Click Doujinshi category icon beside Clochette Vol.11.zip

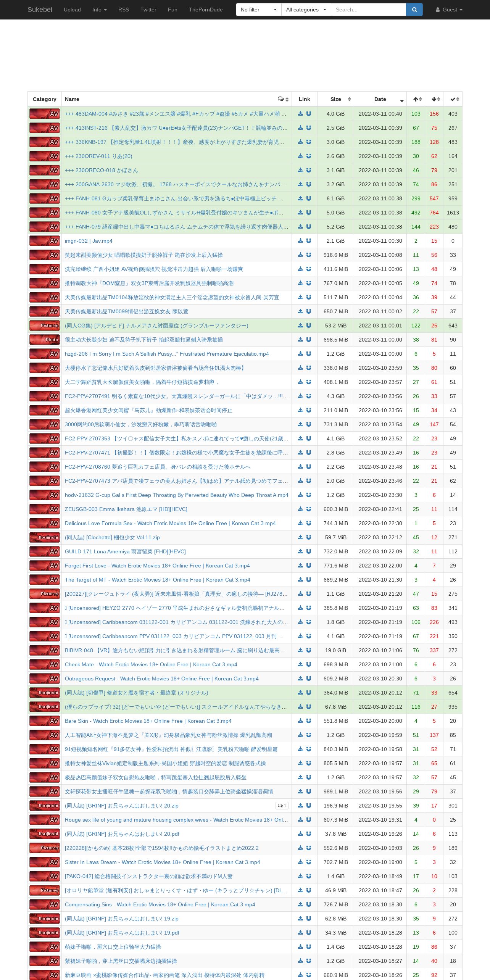[45, 537]
